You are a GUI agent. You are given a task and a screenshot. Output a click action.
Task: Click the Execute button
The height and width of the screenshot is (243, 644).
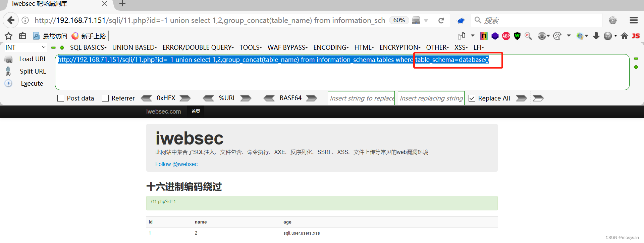pyautogui.click(x=32, y=83)
